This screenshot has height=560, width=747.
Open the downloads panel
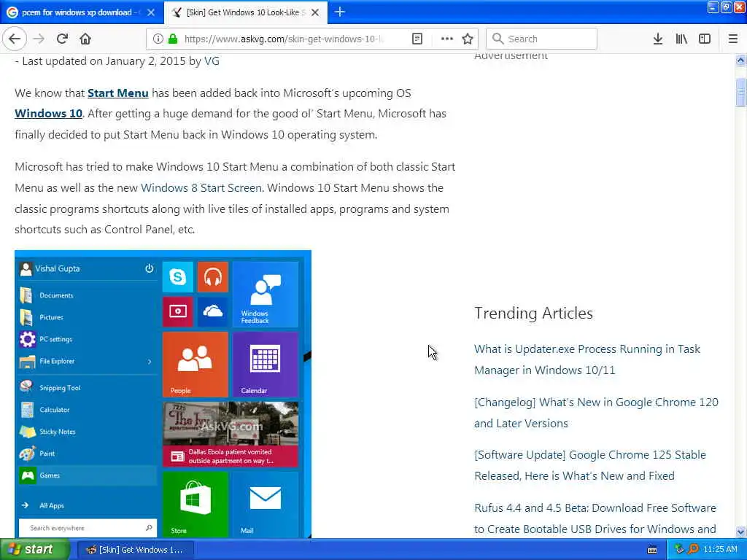(x=658, y=39)
